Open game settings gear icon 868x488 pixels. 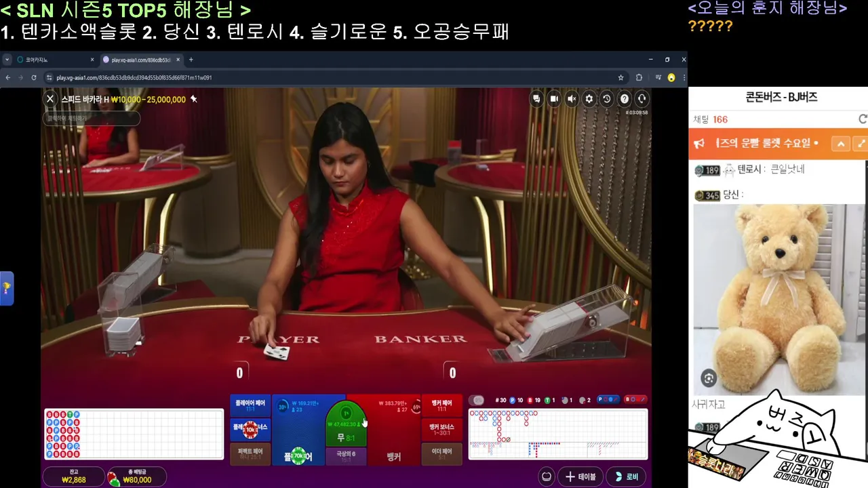point(589,99)
